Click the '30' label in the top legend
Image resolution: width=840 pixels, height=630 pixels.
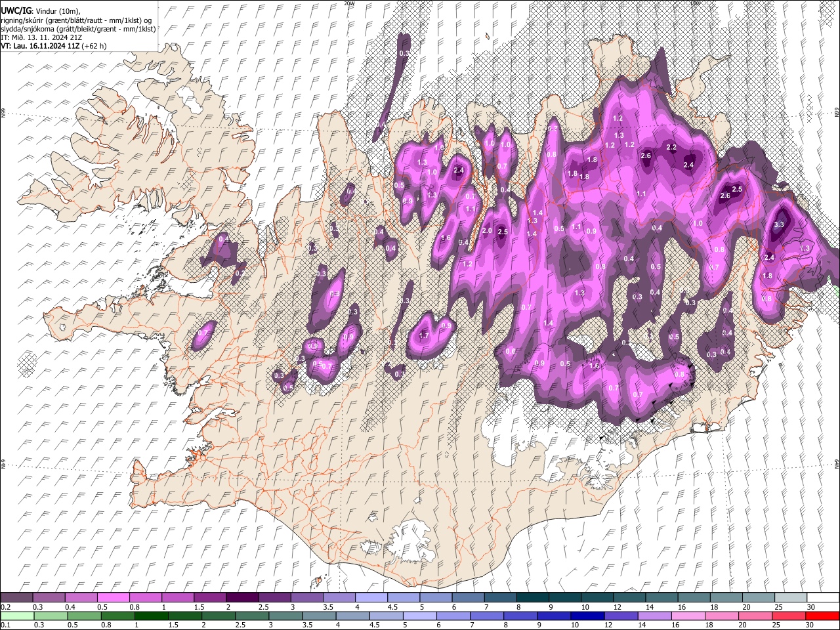coord(811,607)
